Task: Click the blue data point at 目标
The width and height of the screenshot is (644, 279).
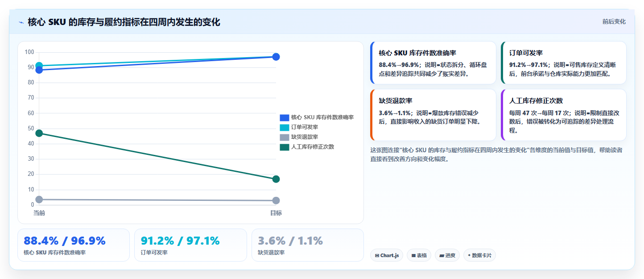Action: point(276,57)
